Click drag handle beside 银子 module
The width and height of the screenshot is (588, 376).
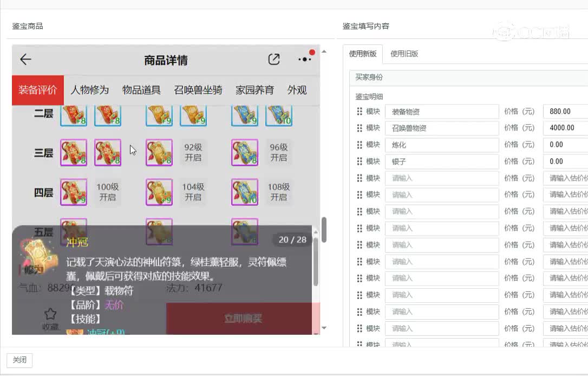[x=360, y=161]
